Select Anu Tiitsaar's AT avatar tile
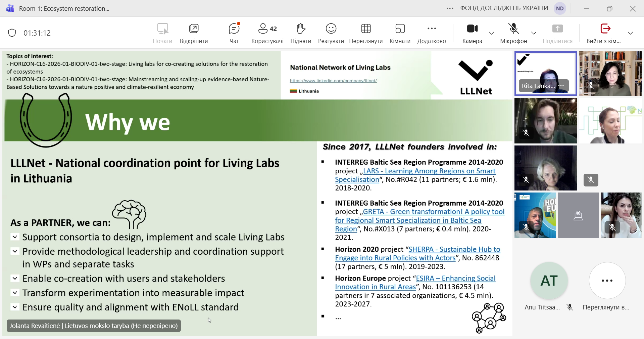The height and width of the screenshot is (339, 644). pos(549,281)
